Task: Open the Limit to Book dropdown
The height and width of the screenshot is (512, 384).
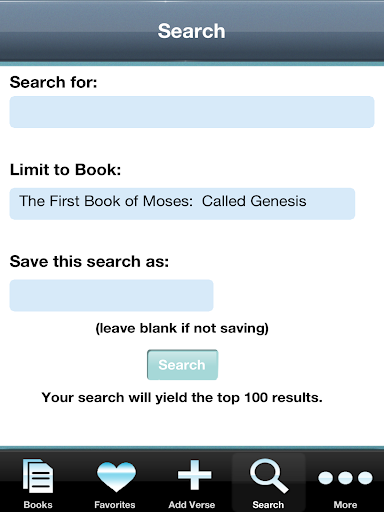Action: [x=182, y=204]
